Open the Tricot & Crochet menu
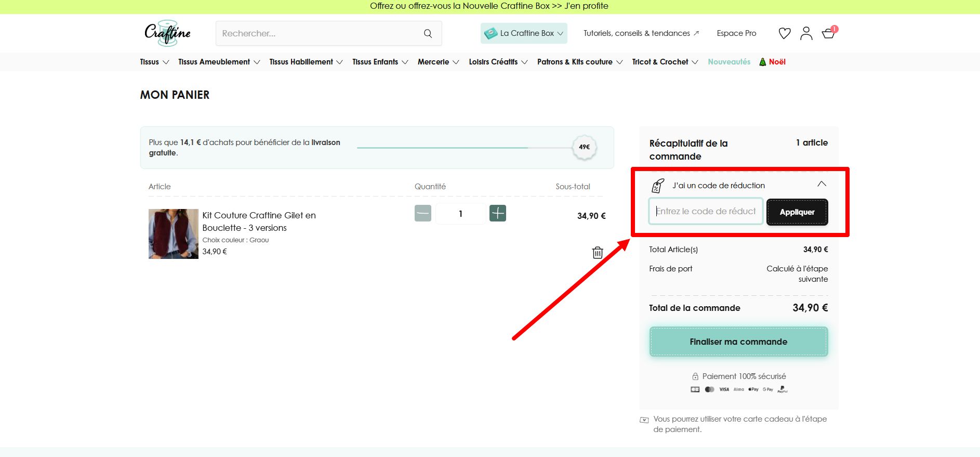Screen dimensions: 980x457 click(x=665, y=62)
